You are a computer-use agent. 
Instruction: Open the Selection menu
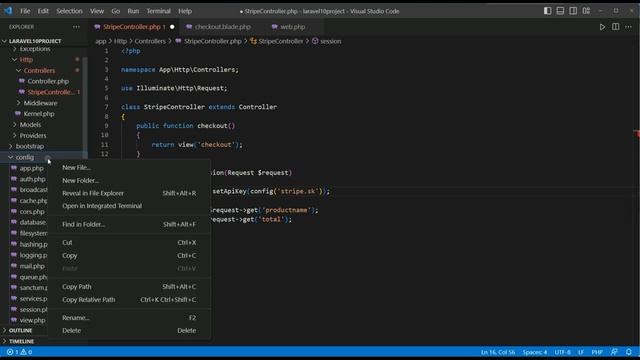(69, 11)
